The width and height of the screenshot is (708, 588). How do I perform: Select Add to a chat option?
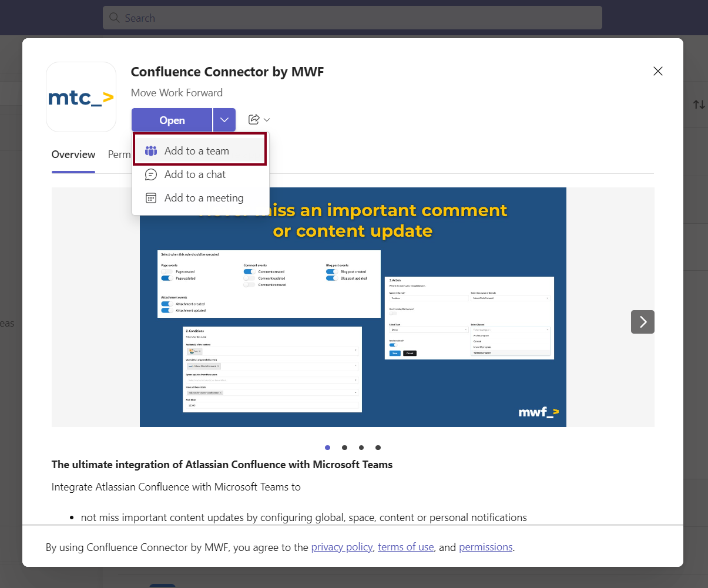[195, 174]
